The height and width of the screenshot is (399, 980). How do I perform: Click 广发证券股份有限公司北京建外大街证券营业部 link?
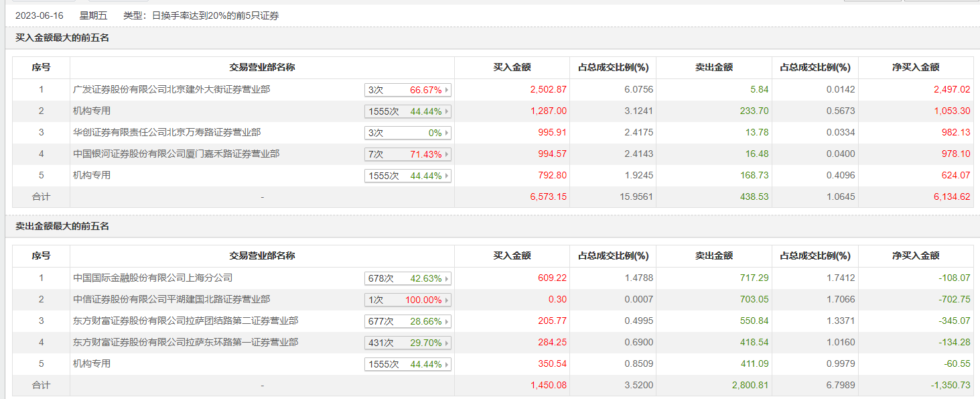point(171,89)
